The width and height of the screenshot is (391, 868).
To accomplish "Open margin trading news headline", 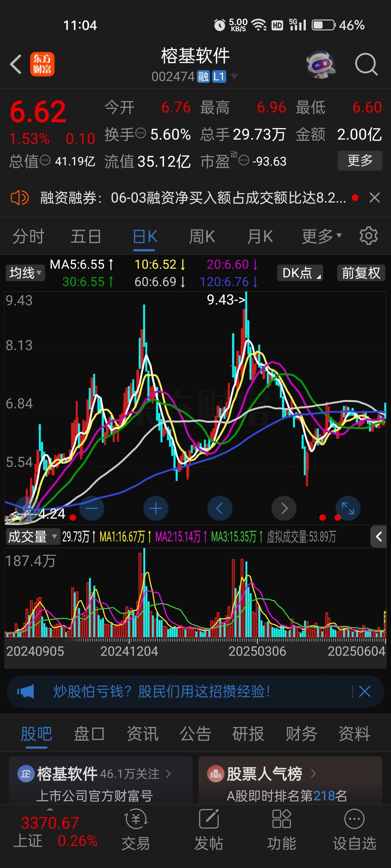I will pyautogui.click(x=193, y=198).
